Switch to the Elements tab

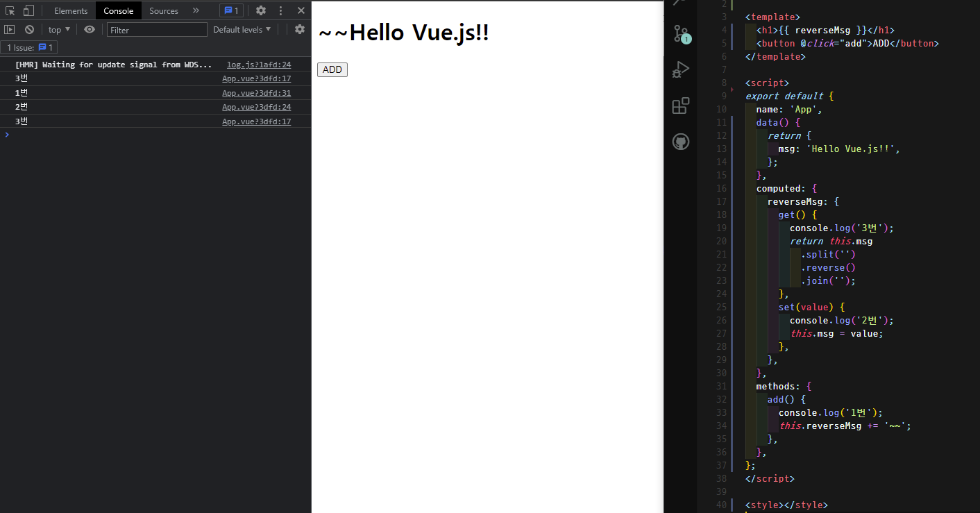click(71, 10)
